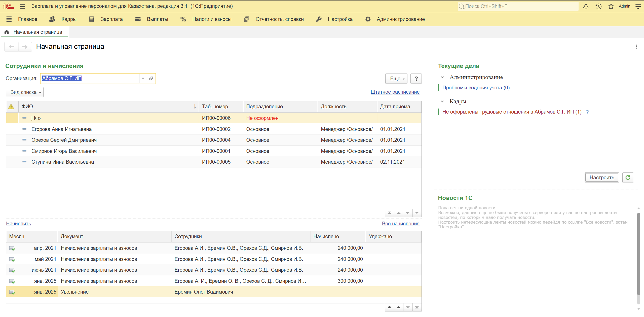Click the warning triangle column header
The width and height of the screenshot is (644, 317).
click(11, 107)
